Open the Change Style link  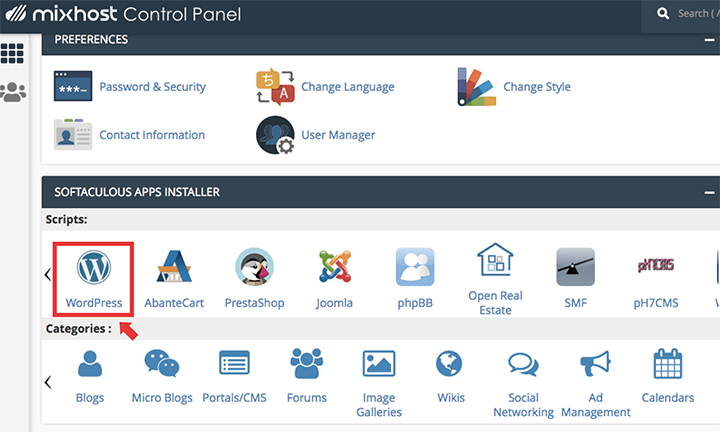tap(537, 87)
